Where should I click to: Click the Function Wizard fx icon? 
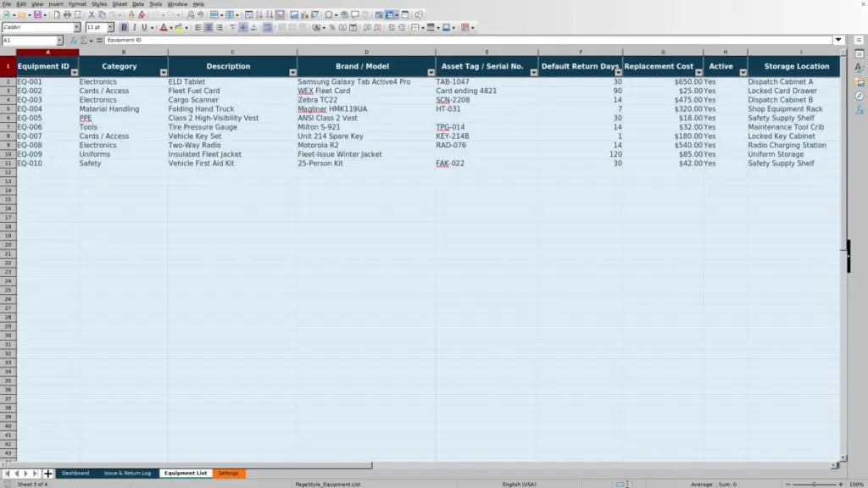(x=74, y=41)
